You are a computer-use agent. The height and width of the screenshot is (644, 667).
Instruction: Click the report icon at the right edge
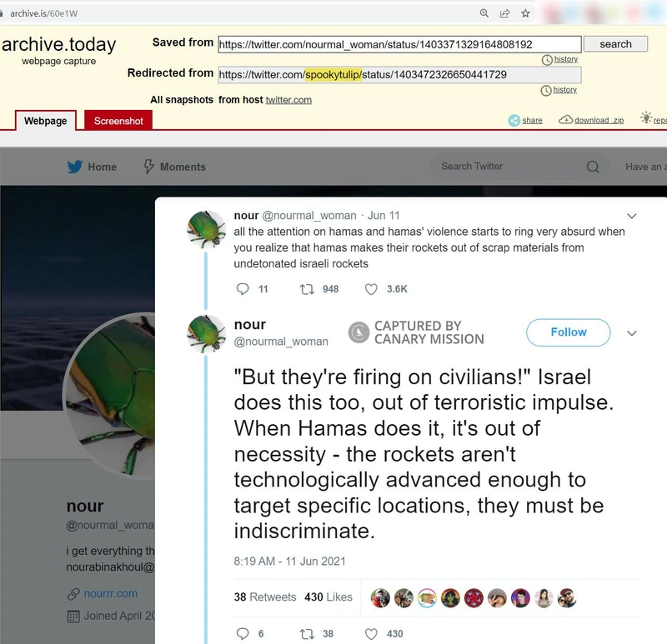tap(647, 117)
